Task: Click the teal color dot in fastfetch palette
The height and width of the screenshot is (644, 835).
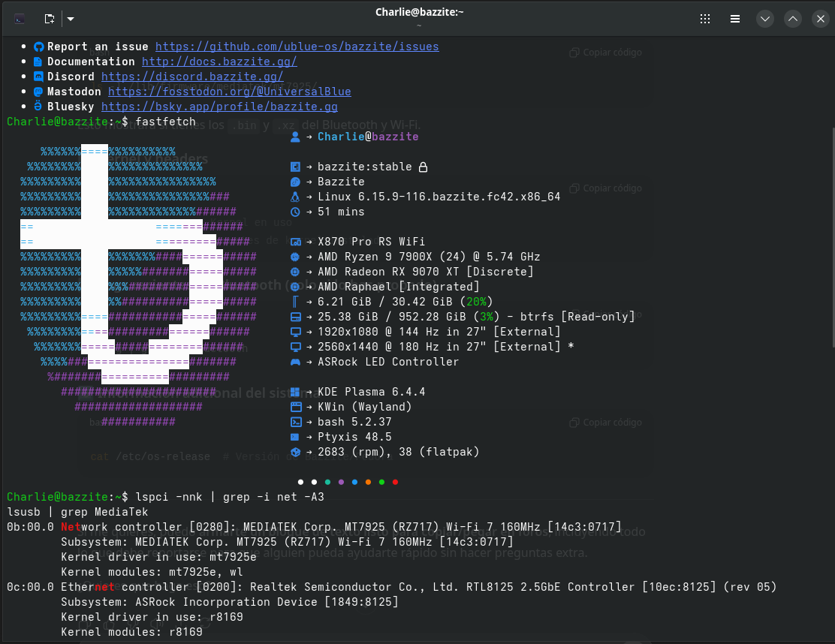Action: pos(327,482)
